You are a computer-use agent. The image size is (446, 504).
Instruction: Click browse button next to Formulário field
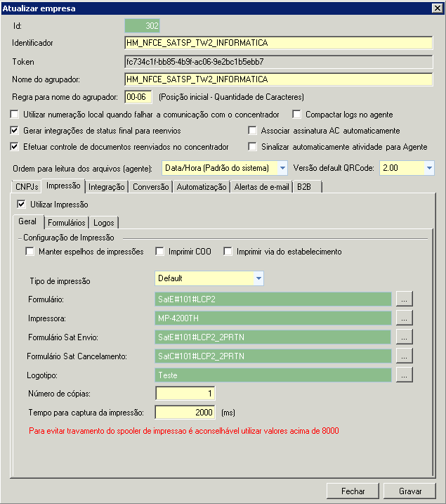click(x=404, y=299)
